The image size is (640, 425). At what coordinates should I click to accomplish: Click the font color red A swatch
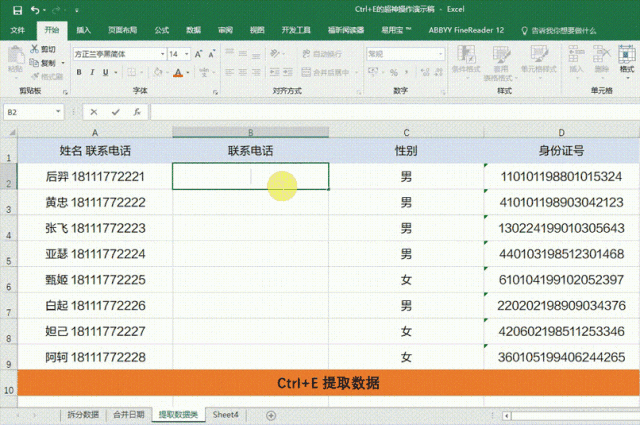(177, 72)
